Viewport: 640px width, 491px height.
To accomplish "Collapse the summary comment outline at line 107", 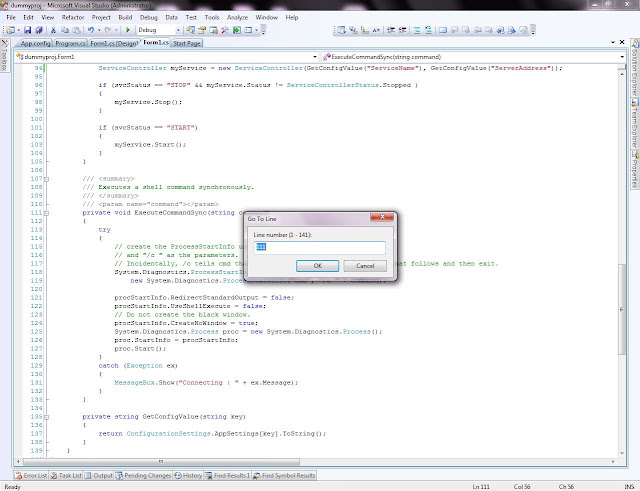I will point(47,179).
